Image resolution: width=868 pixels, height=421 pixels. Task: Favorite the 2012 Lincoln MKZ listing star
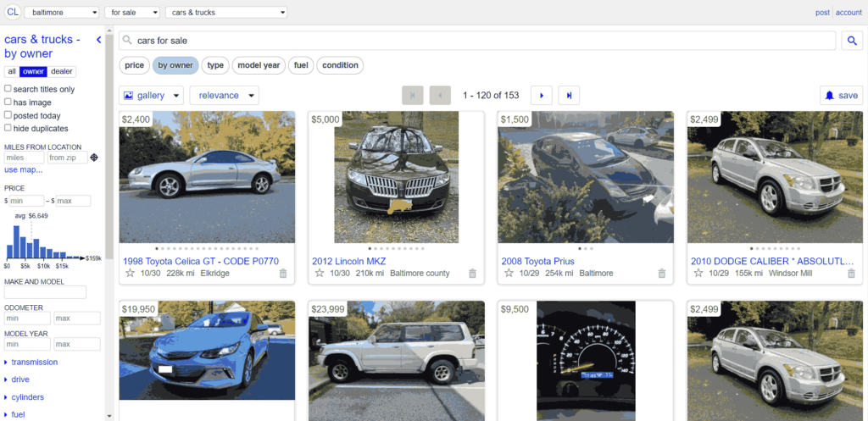tap(320, 274)
